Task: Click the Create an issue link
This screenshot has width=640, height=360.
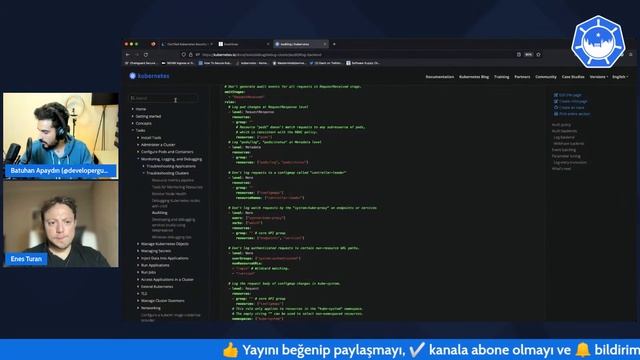Action: pos(571,107)
